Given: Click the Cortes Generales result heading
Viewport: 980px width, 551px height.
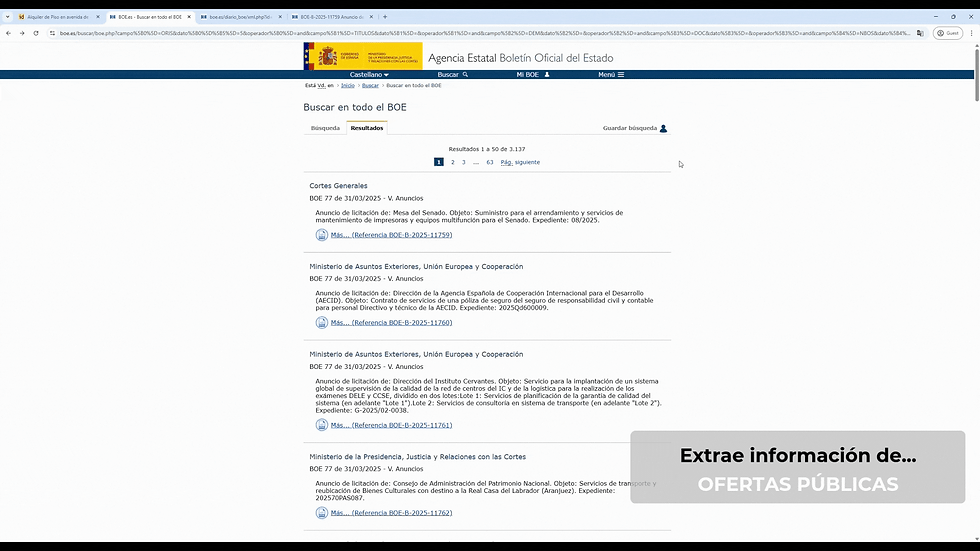Looking at the screenshot, I should point(338,186).
